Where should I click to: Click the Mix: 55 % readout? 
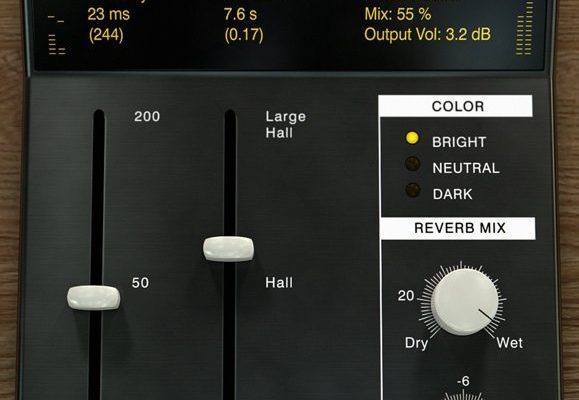click(398, 15)
